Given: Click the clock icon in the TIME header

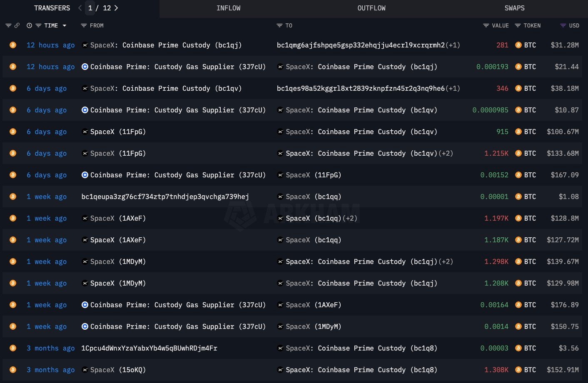Looking at the screenshot, I should point(29,26).
